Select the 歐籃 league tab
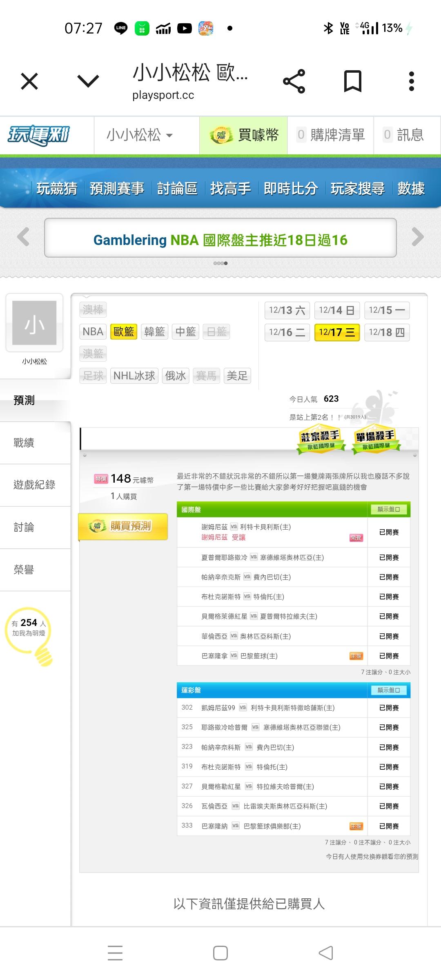 click(x=124, y=332)
